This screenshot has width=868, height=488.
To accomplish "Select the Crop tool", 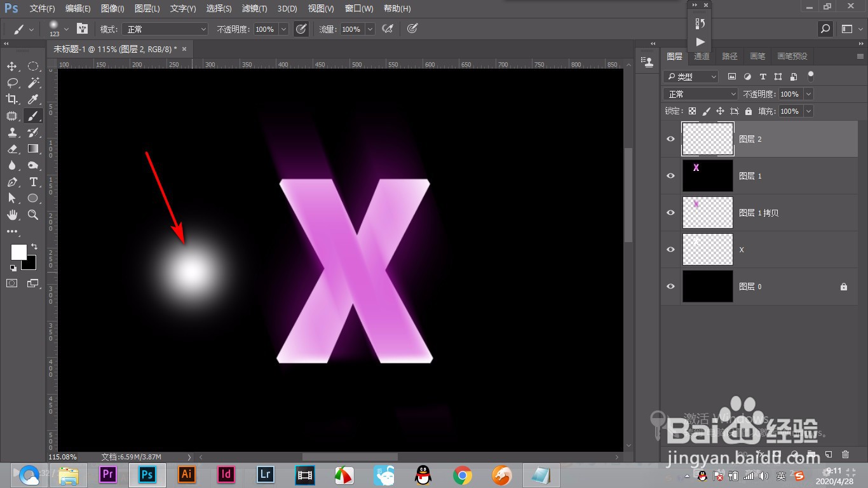I will [x=12, y=99].
